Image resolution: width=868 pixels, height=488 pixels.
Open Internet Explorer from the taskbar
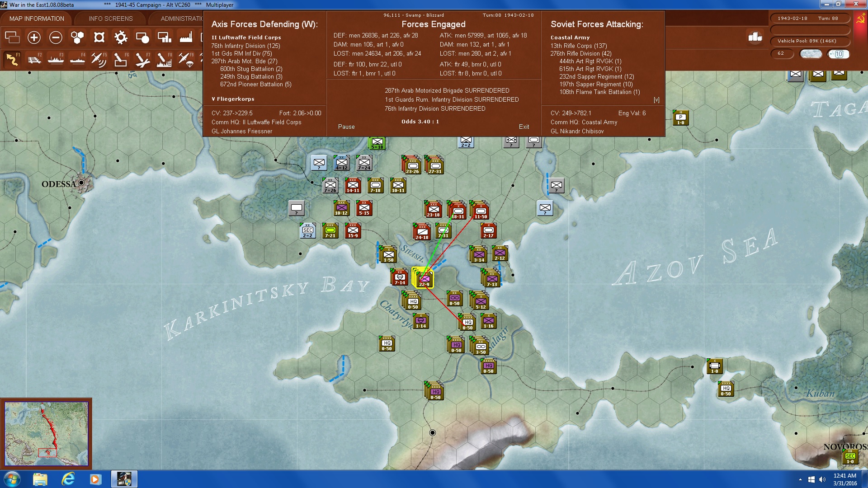click(68, 479)
